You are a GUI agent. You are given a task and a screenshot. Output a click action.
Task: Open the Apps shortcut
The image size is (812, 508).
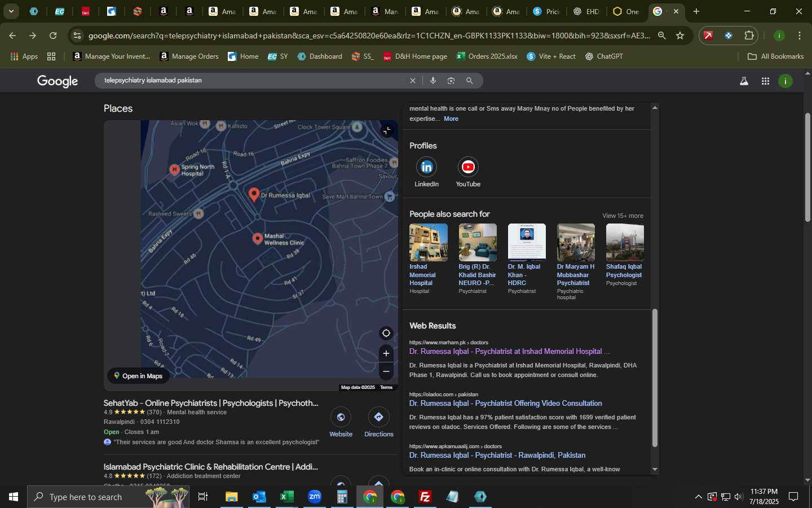coord(24,56)
